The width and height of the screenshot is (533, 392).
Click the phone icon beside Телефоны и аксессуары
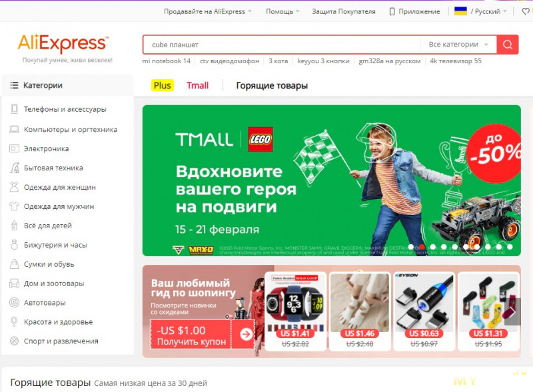point(14,109)
